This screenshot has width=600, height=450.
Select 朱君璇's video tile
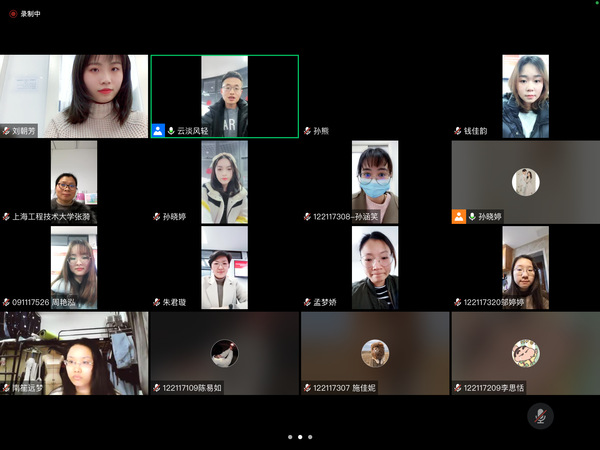point(224,266)
